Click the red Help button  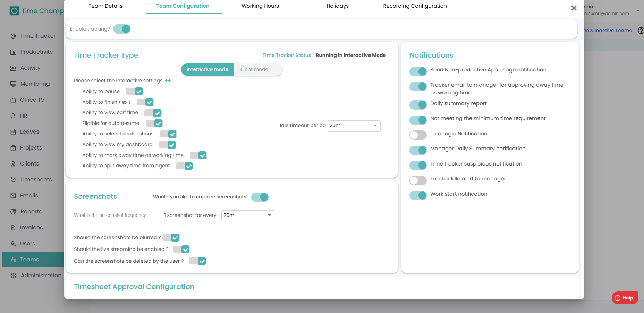pyautogui.click(x=625, y=298)
